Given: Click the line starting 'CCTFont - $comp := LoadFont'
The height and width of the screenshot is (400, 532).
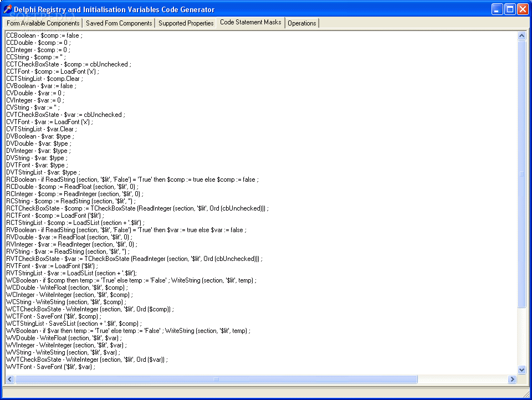Looking at the screenshot, I should pos(53,71).
